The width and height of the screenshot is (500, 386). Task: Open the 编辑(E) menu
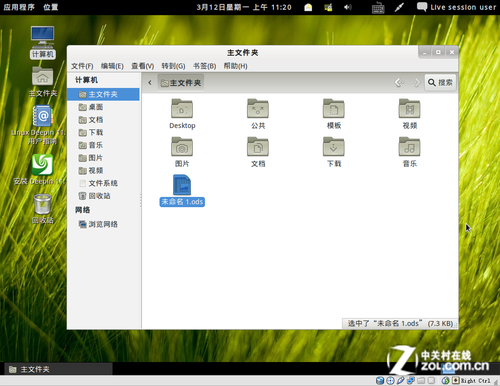pyautogui.click(x=112, y=66)
